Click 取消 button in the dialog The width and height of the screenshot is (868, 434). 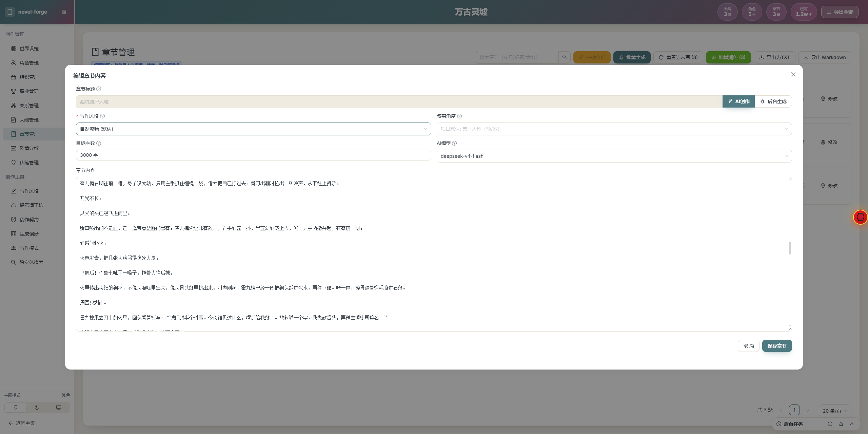[x=748, y=346]
